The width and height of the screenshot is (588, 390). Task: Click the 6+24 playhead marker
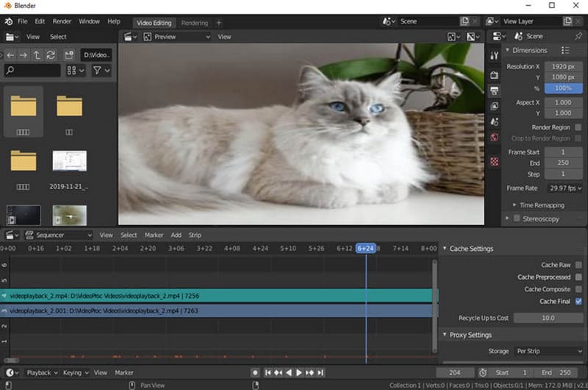(365, 249)
